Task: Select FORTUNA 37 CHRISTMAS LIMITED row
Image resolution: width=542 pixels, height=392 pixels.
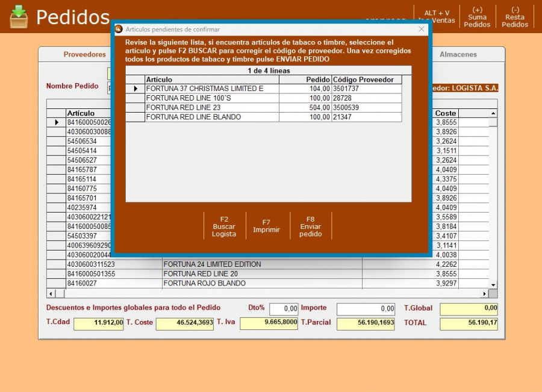Action: [x=205, y=89]
